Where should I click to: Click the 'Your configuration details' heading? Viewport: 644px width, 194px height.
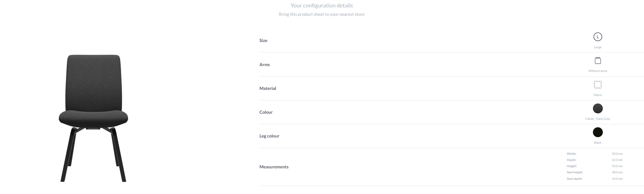pyautogui.click(x=321, y=6)
